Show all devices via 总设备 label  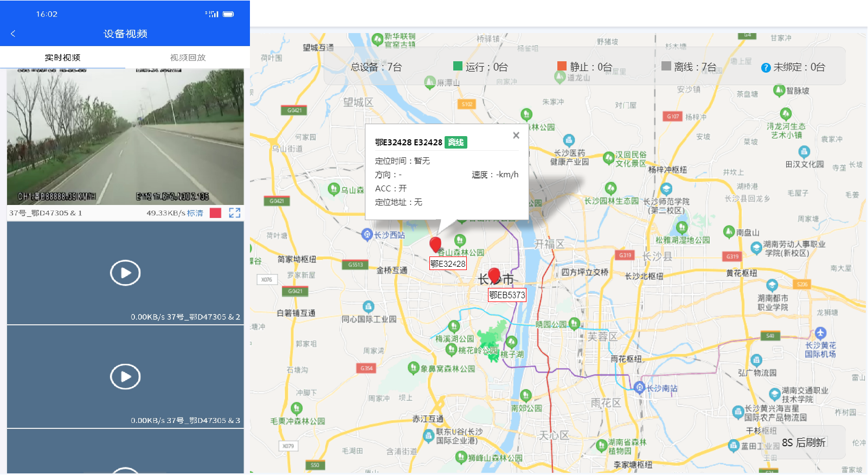pos(376,67)
